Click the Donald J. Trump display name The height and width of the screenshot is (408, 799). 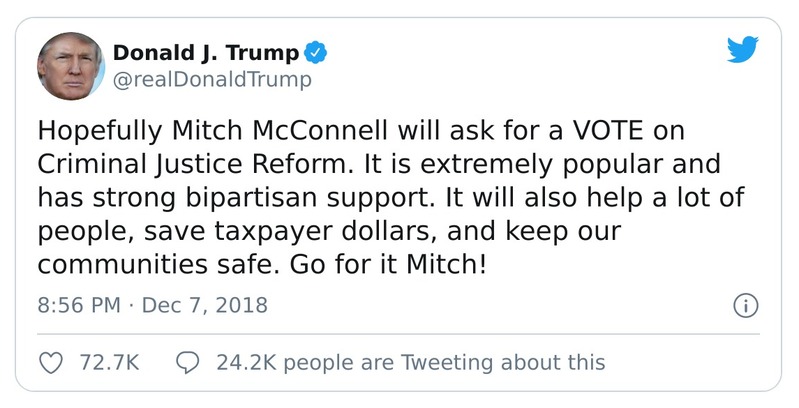click(206, 52)
